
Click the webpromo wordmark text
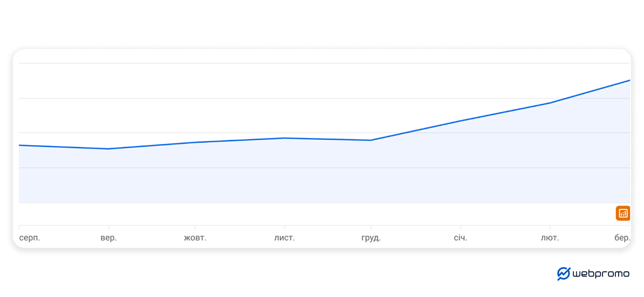click(x=601, y=274)
